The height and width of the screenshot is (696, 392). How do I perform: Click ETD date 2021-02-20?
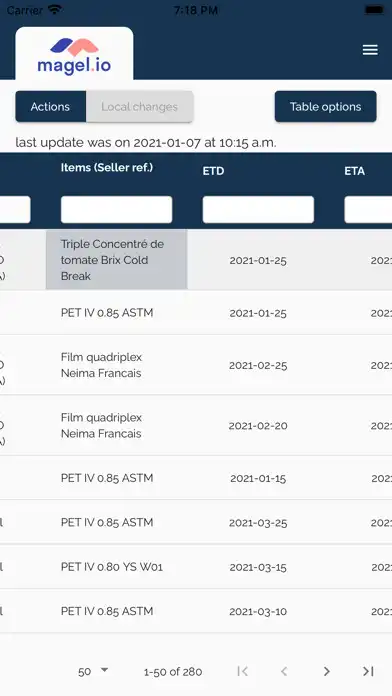pos(258,426)
